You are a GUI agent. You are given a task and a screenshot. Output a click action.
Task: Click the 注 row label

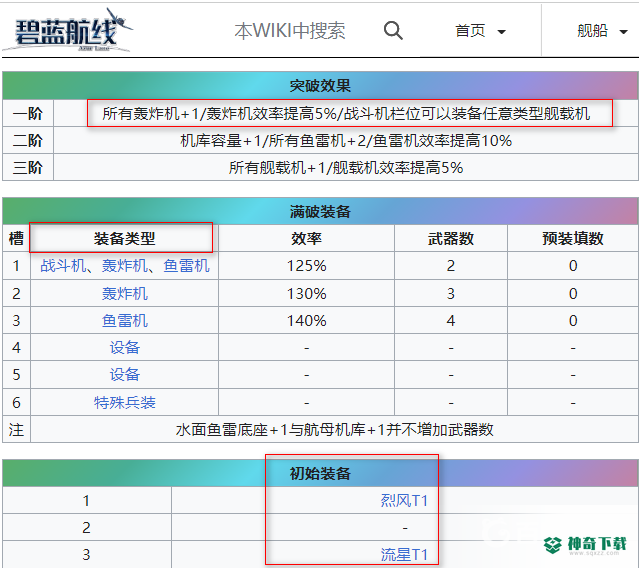tap(16, 429)
